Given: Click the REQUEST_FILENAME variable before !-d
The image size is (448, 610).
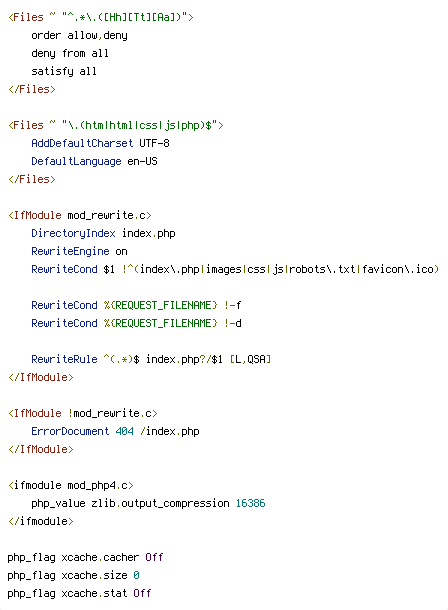Looking at the screenshot, I should (x=160, y=323).
